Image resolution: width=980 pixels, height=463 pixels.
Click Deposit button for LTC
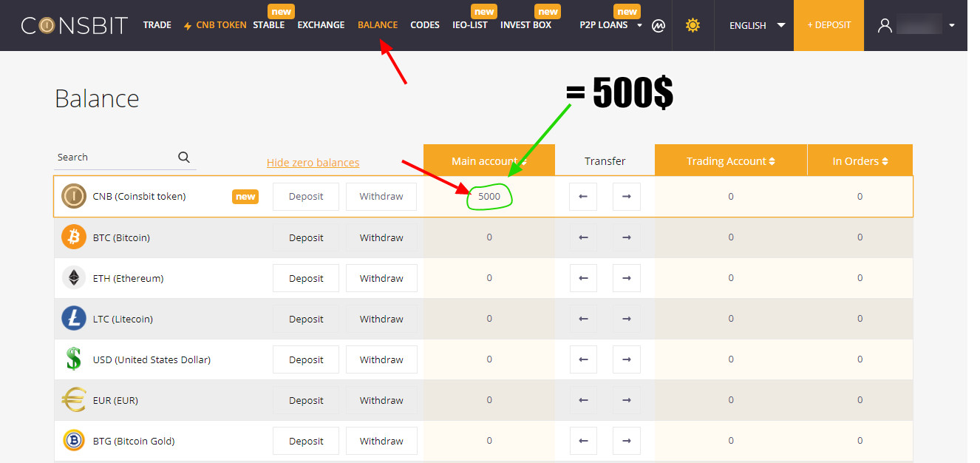pyautogui.click(x=306, y=319)
